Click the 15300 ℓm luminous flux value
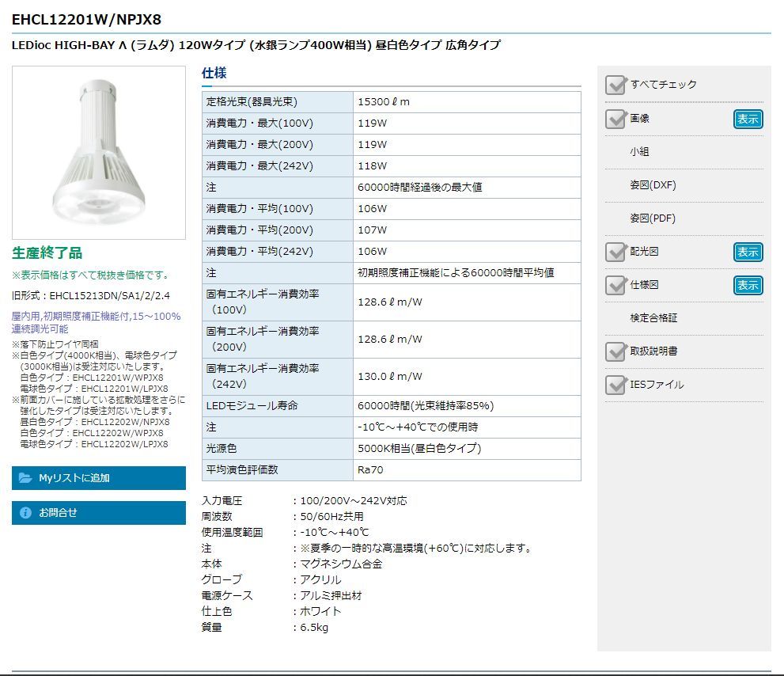Viewport: 784px width, 676px height. click(x=384, y=101)
